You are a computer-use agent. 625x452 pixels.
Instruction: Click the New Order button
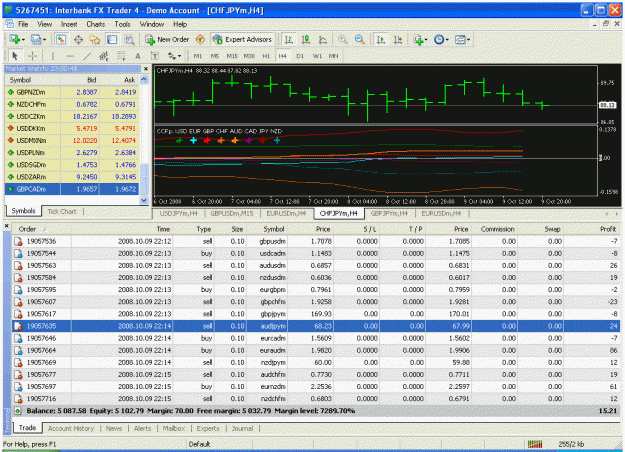(167, 39)
